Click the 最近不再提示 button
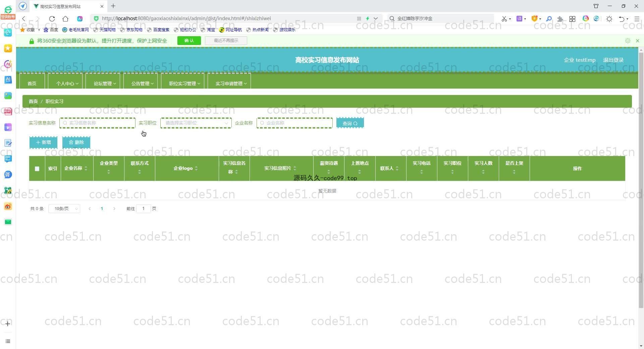This screenshot has height=349, width=644. tap(226, 41)
